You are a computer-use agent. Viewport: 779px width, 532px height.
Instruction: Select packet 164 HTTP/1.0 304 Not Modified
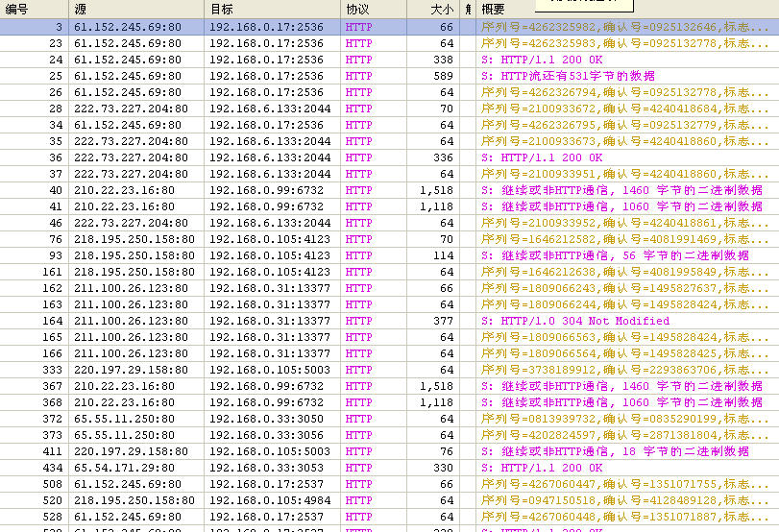[288, 322]
